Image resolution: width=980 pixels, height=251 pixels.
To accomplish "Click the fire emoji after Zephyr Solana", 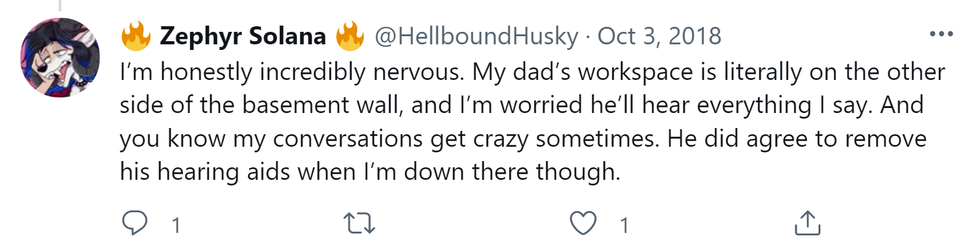I will coord(350,36).
